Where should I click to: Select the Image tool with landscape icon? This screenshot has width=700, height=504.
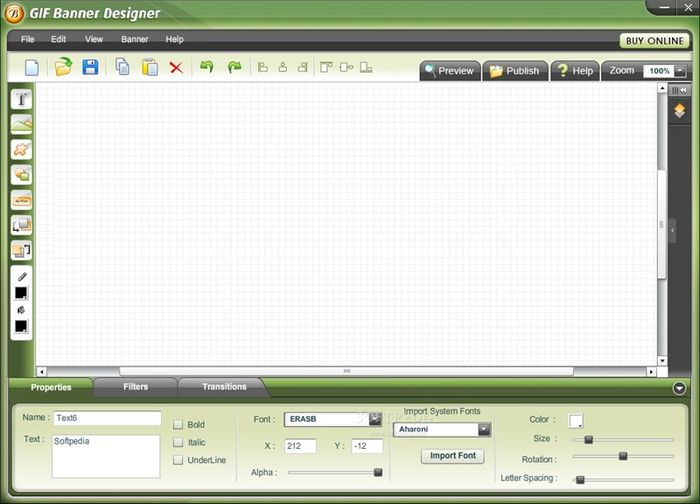point(21,124)
